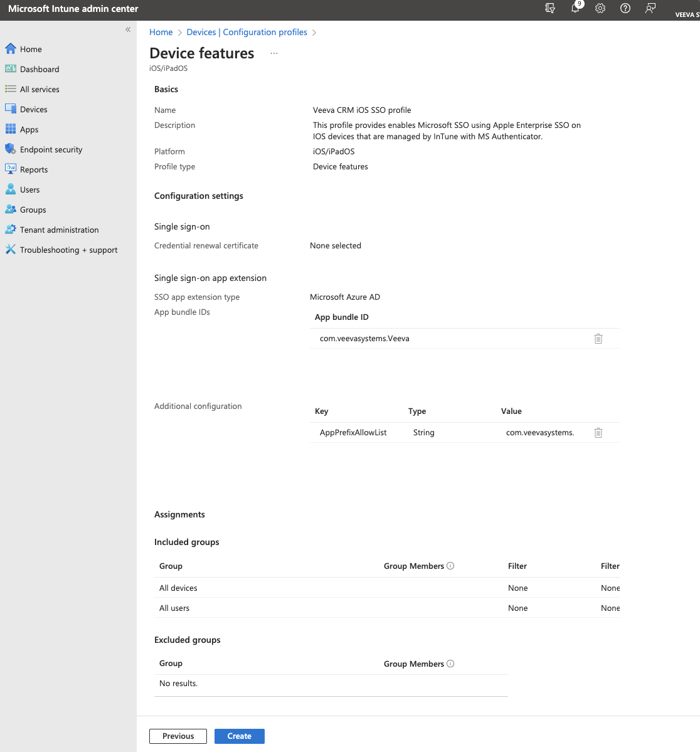
Task: Follow the Home breadcrumb link
Action: coord(161,32)
